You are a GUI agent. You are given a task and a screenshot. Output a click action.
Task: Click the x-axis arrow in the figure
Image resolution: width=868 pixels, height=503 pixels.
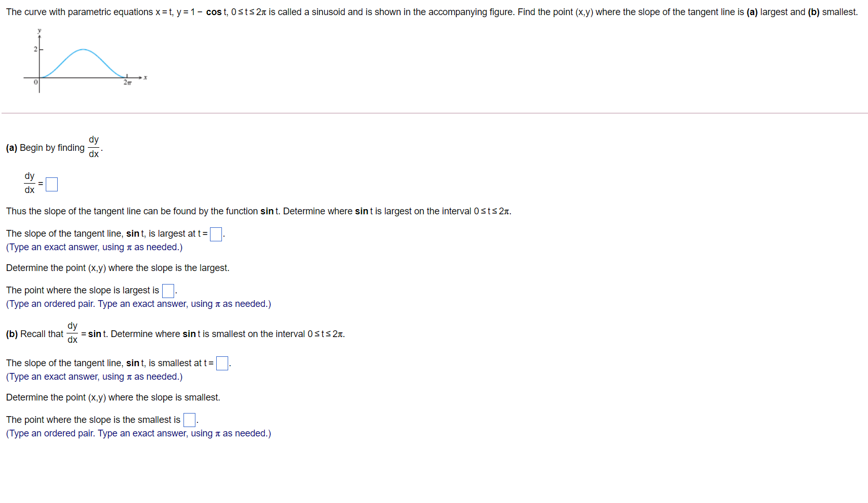pos(140,78)
